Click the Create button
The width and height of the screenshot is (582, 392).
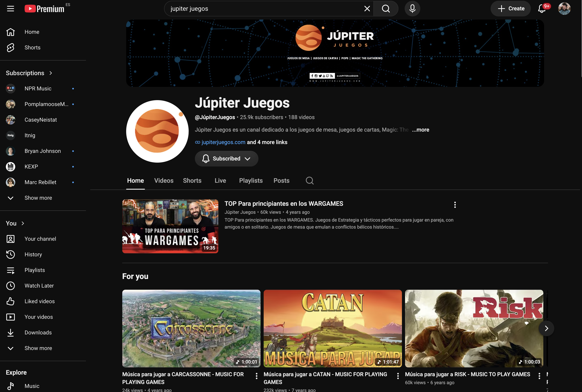[511, 9]
